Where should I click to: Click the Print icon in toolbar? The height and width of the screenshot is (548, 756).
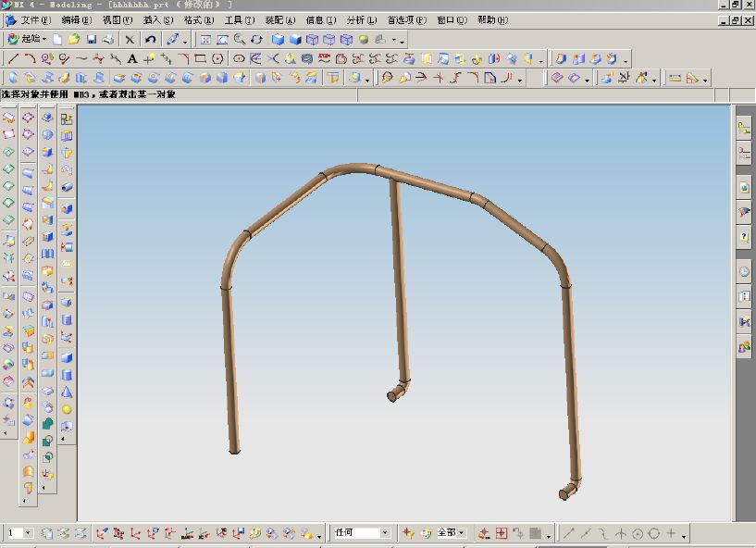click(107, 40)
